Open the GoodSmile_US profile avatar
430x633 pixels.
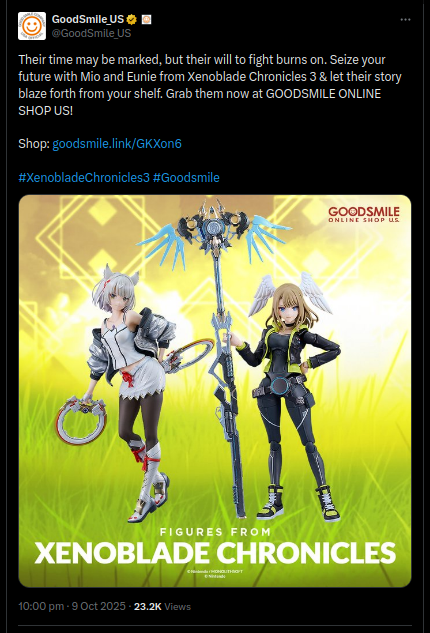32,26
